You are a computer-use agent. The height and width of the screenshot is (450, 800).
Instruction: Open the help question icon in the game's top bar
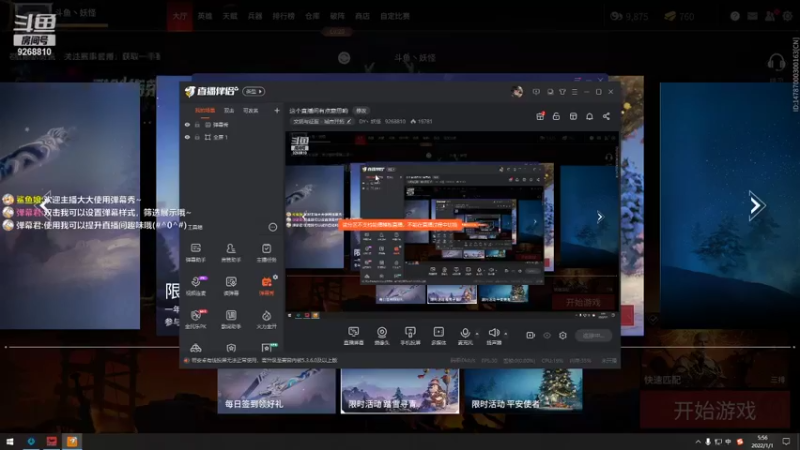[735, 16]
